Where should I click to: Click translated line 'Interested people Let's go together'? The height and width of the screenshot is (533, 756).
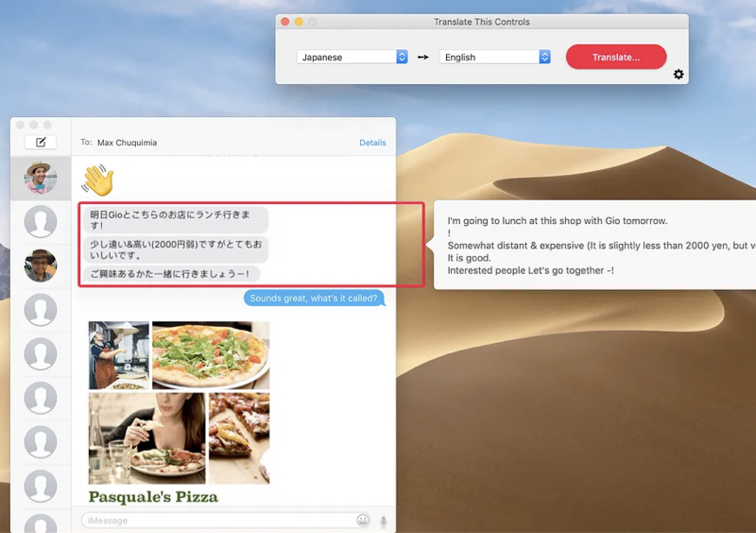(x=530, y=270)
